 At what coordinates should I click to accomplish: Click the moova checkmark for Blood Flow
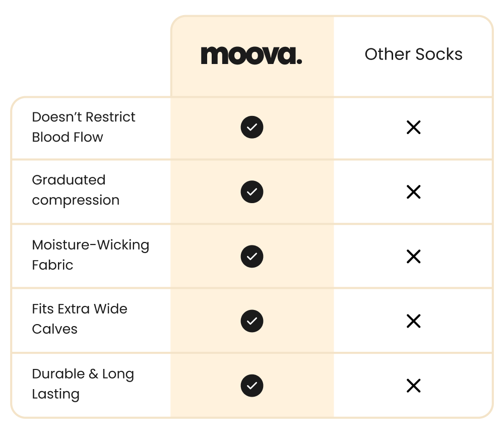point(252,128)
